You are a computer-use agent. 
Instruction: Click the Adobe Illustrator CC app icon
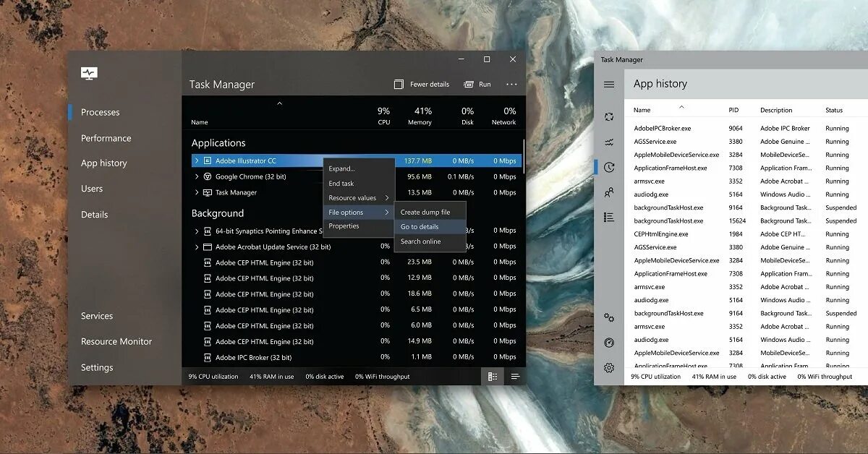pyautogui.click(x=208, y=160)
